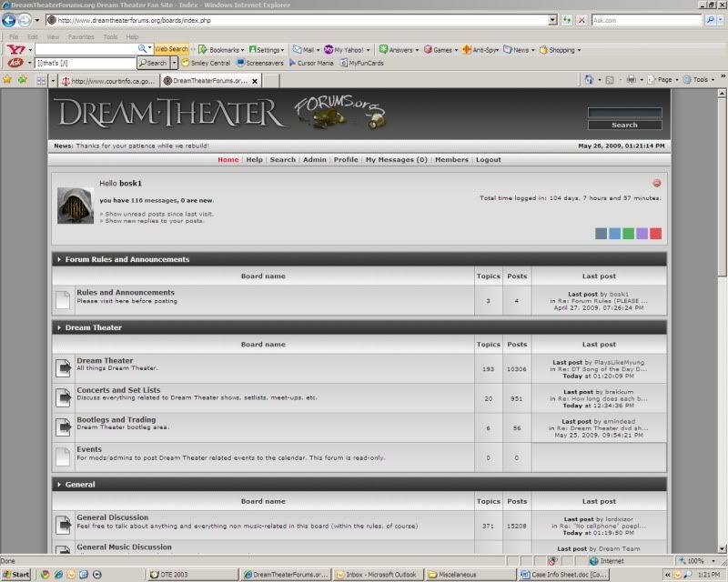The image size is (728, 582).
Task: Open the address bar dropdown arrow
Action: (x=552, y=20)
